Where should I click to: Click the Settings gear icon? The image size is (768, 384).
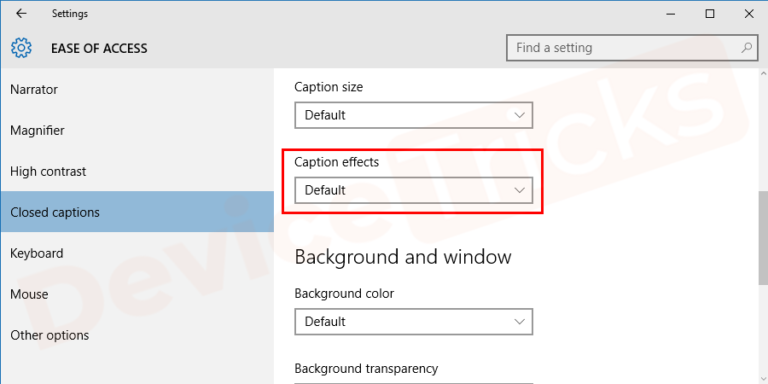[x=21, y=48]
